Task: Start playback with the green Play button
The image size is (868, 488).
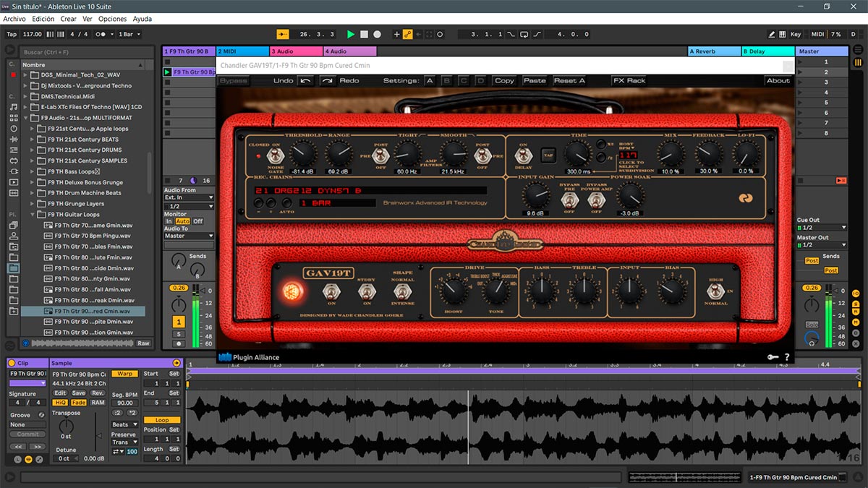Action: 351,34
